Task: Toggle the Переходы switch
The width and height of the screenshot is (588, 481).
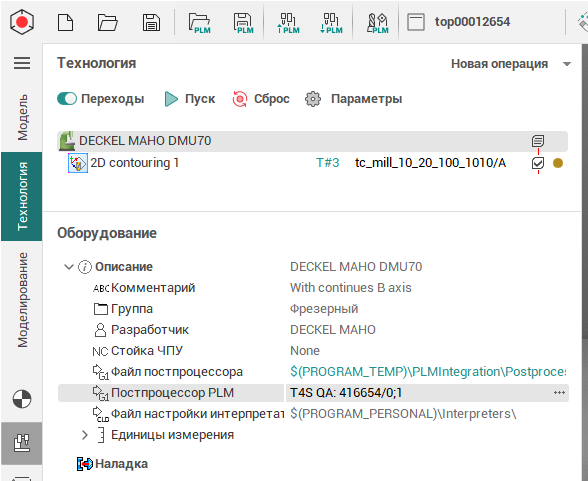Action: pos(67,99)
